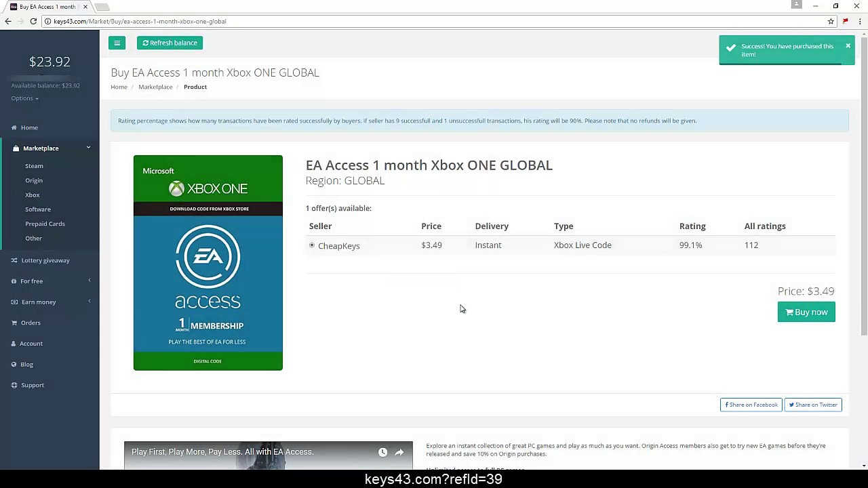Click the video share arrow icon
This screenshot has height=488, width=868.
click(399, 452)
